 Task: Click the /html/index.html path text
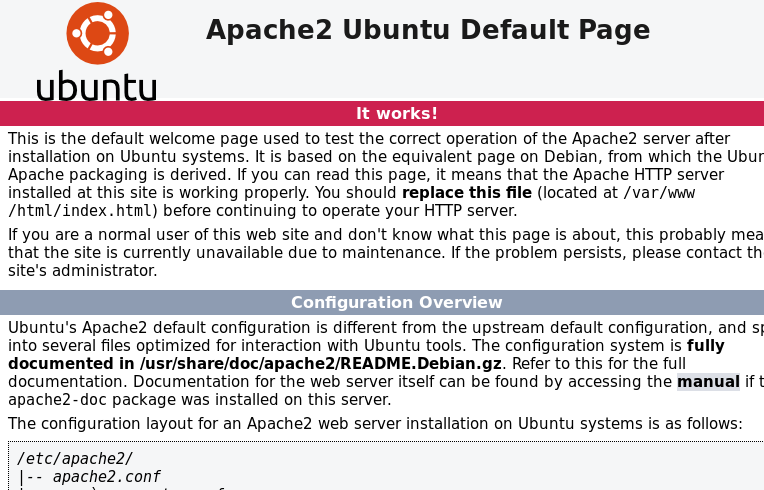[x=80, y=211]
